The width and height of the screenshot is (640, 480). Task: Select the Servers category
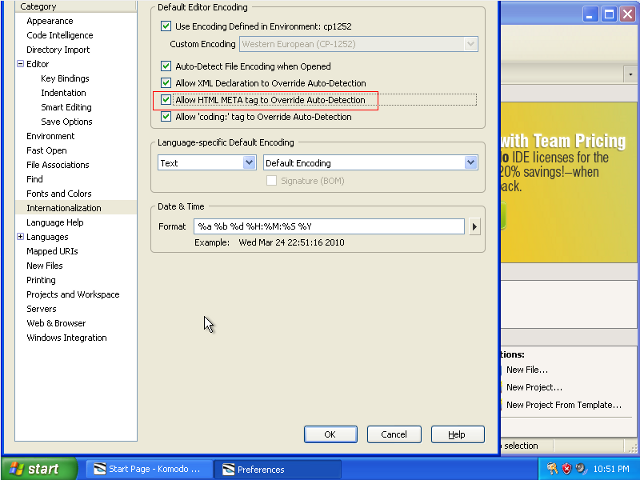[x=41, y=309]
